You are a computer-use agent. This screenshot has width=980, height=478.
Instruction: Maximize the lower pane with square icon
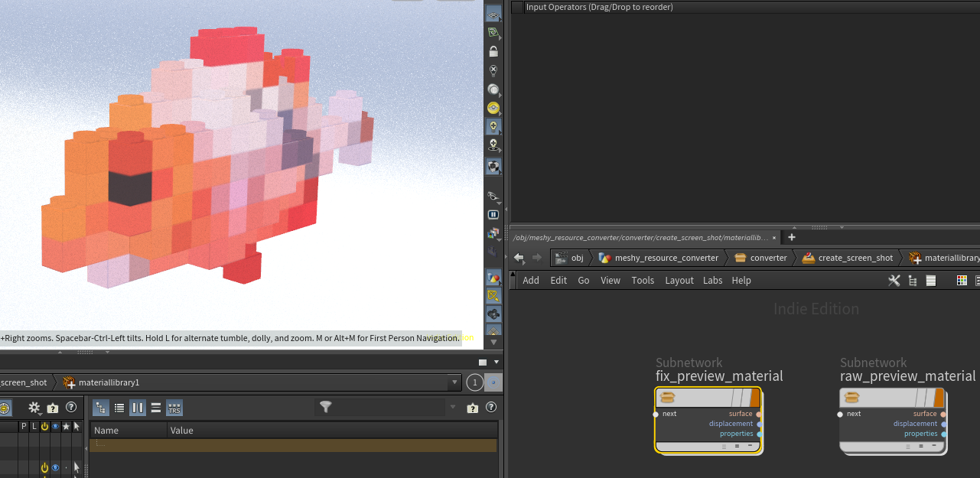click(483, 363)
